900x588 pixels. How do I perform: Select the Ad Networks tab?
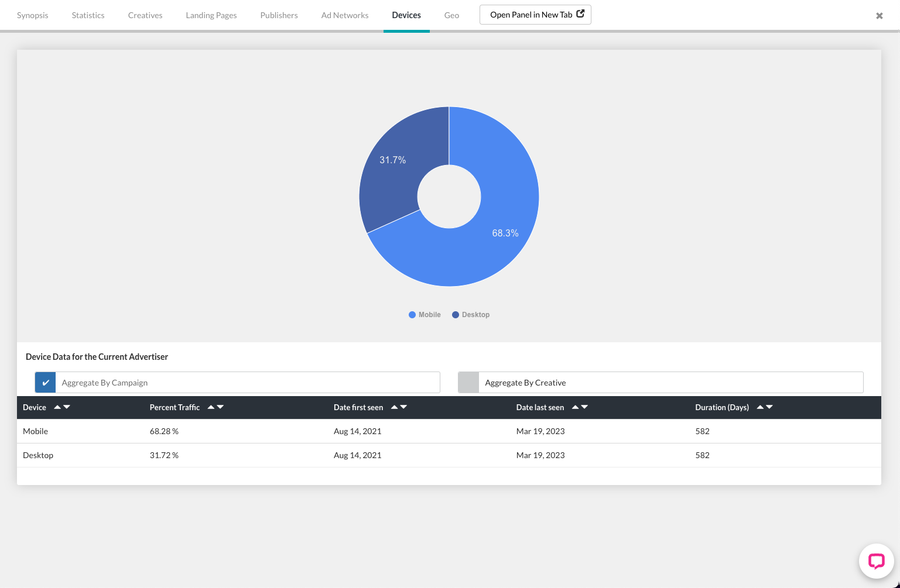(x=345, y=15)
